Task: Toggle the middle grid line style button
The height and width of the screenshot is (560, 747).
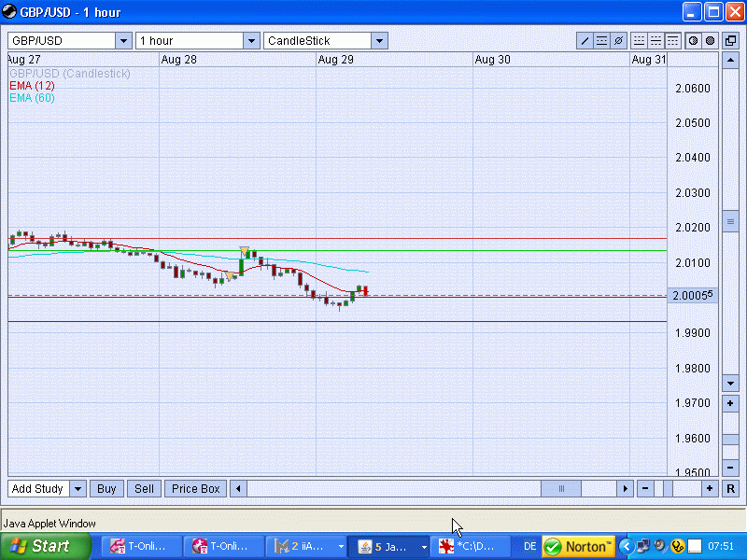Action: [655, 41]
